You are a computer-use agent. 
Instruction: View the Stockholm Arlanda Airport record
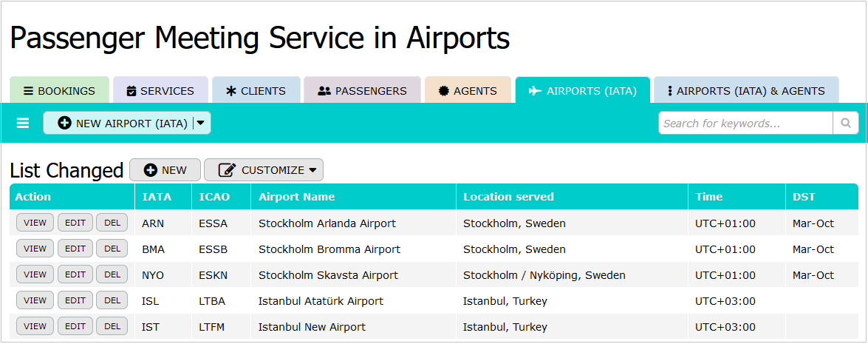(35, 223)
